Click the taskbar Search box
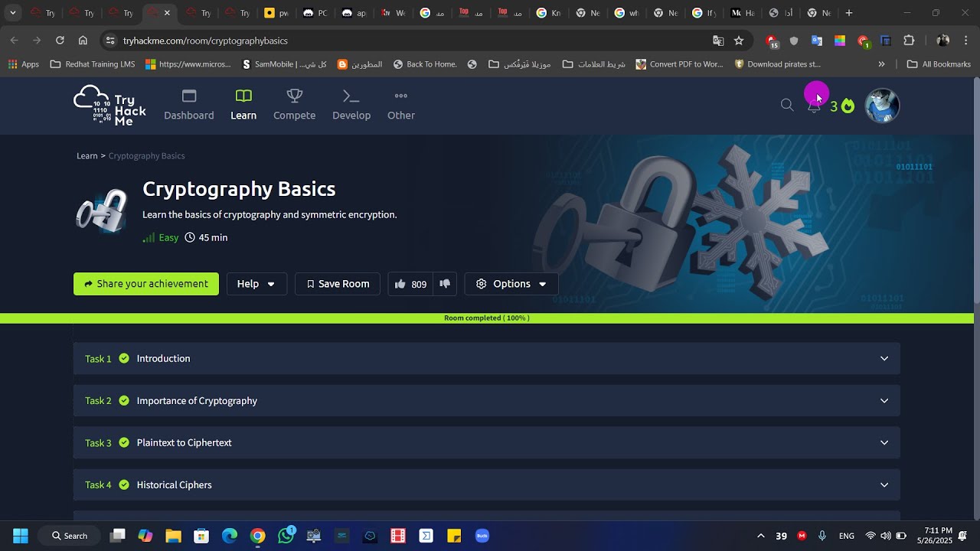This screenshot has width=980, height=551. point(70,536)
